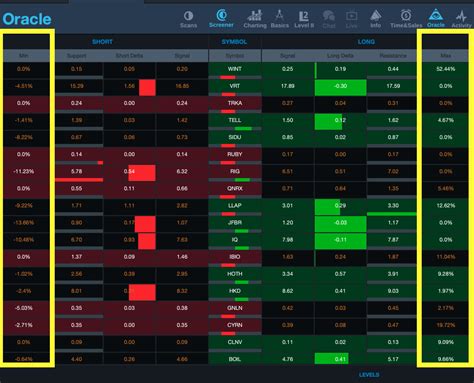This screenshot has height=383, width=474.
Task: Select the IQ symbol cell
Action: tap(235, 240)
